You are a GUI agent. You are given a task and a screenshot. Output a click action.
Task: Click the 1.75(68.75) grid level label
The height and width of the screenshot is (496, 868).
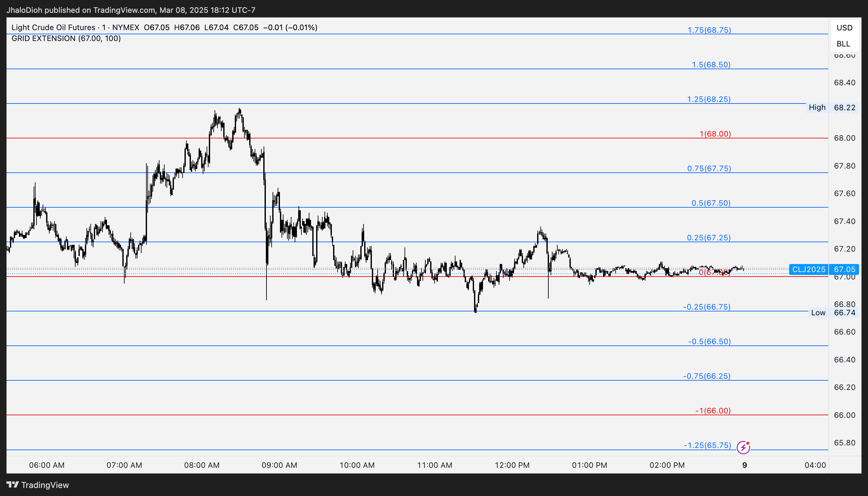[709, 30]
